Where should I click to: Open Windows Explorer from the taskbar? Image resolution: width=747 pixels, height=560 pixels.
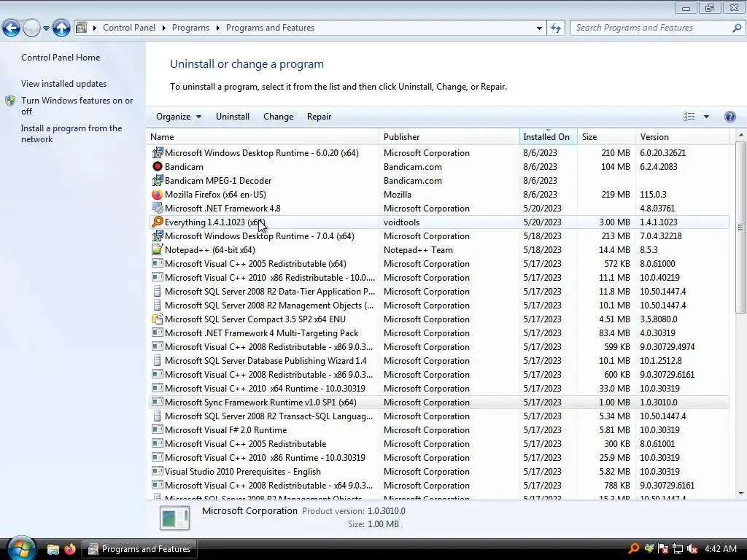click(x=53, y=549)
